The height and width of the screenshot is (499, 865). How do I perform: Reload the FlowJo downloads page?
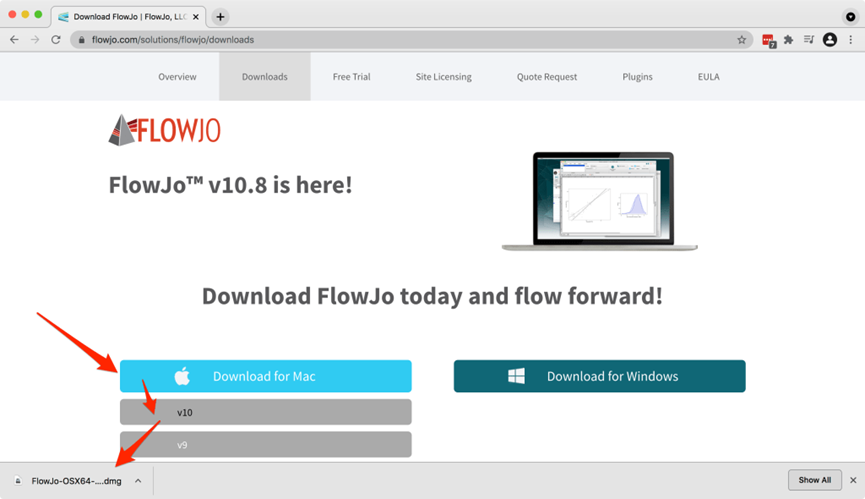point(56,40)
